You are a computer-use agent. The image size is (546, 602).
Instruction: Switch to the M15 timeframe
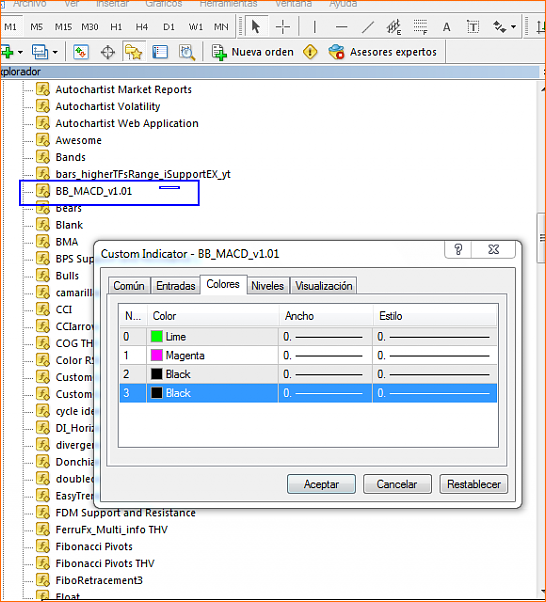[63, 27]
